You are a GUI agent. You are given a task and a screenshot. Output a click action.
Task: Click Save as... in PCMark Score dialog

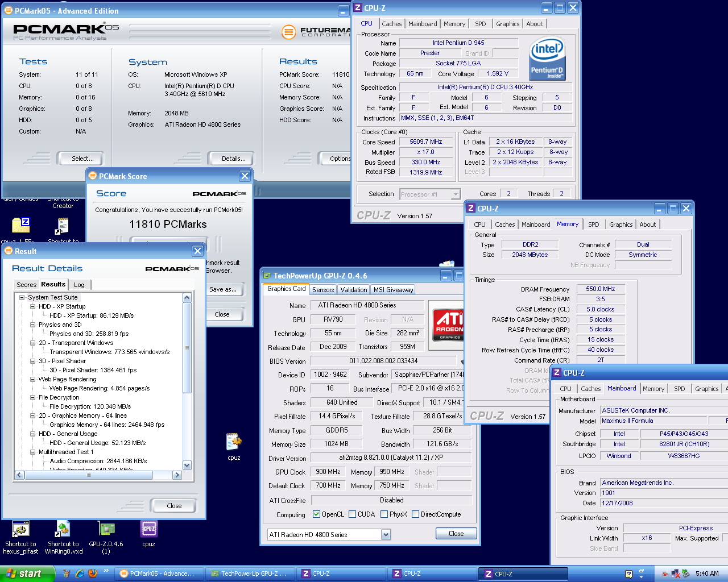pos(223,289)
